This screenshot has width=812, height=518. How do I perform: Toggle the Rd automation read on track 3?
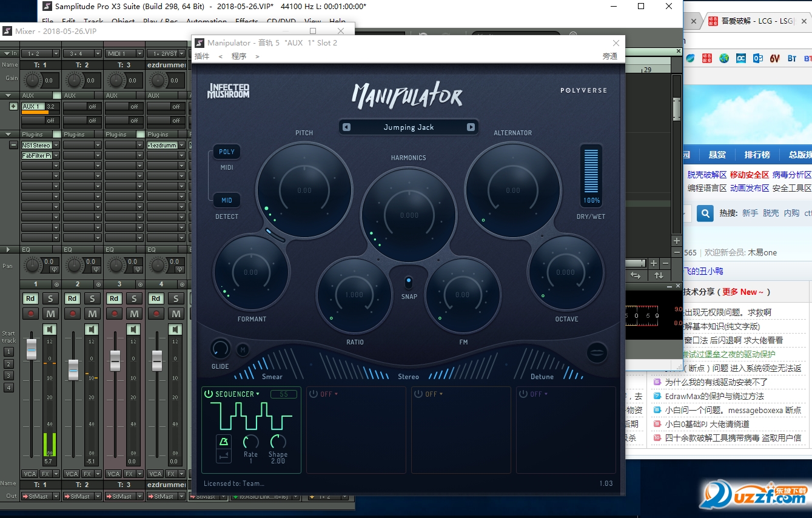(x=114, y=298)
